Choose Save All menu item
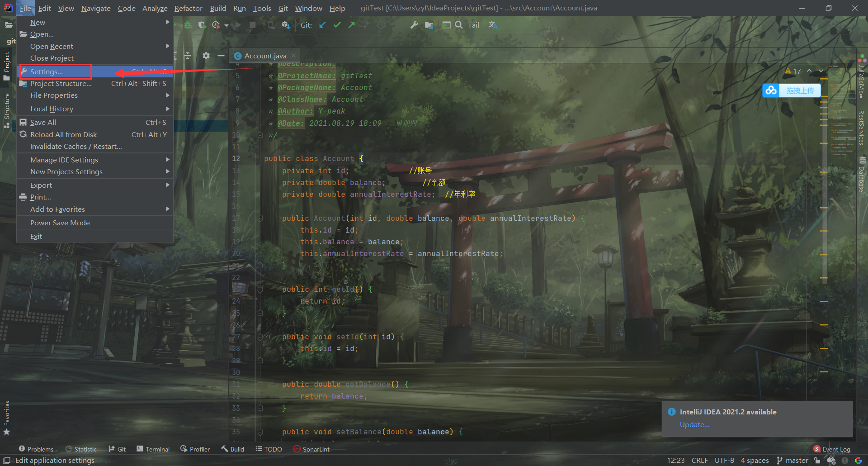This screenshot has width=868, height=466. click(x=95, y=122)
